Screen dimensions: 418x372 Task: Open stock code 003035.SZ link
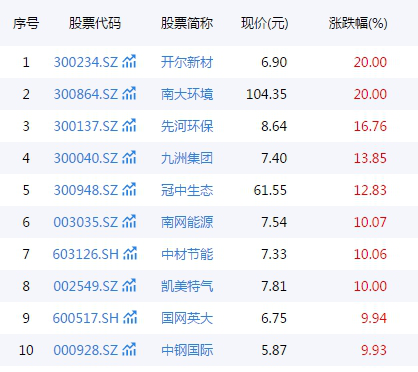[86, 222]
